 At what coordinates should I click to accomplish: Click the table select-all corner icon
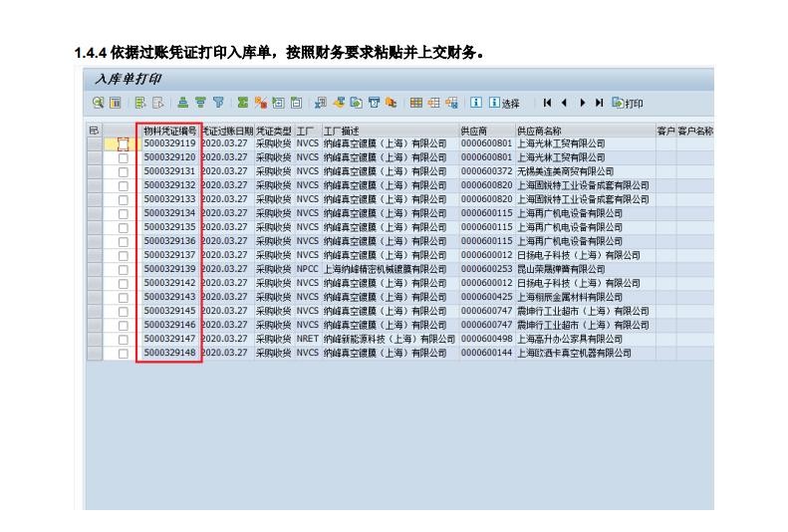[94, 131]
